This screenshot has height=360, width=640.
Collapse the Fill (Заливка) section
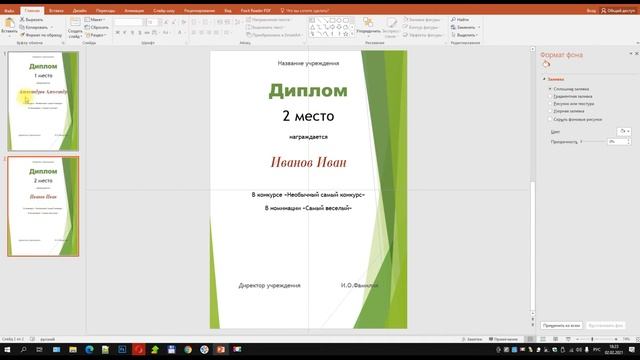(x=544, y=79)
